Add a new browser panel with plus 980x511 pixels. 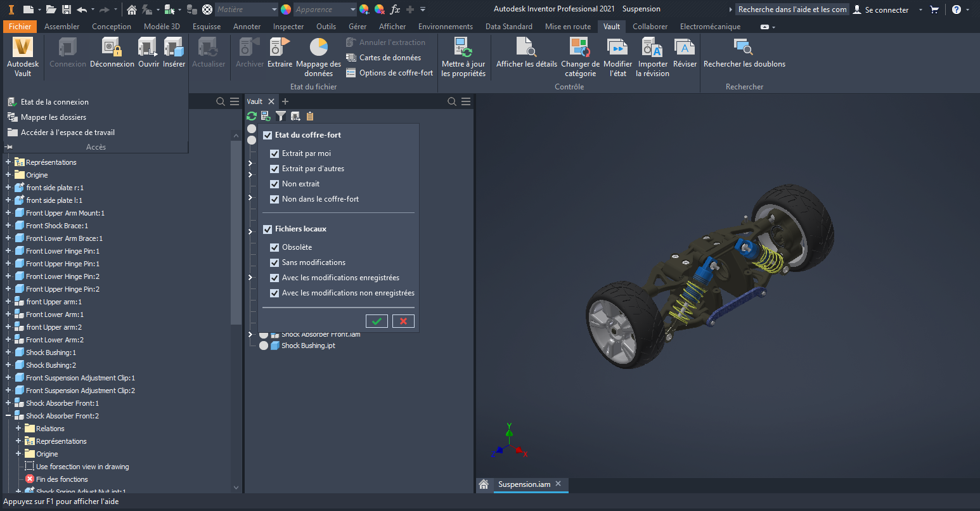pyautogui.click(x=285, y=101)
